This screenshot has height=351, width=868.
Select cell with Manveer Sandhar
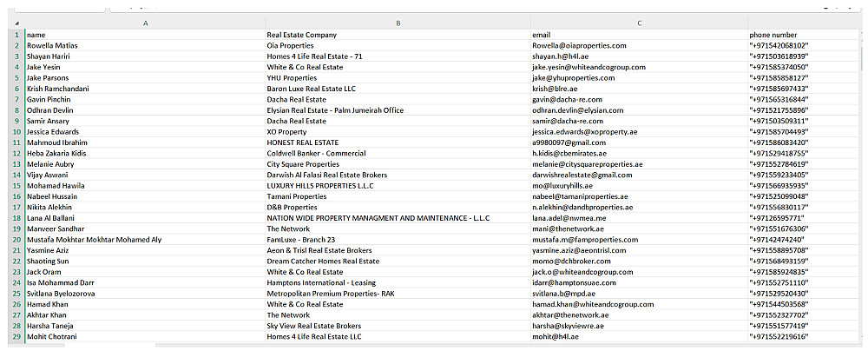tap(145, 229)
